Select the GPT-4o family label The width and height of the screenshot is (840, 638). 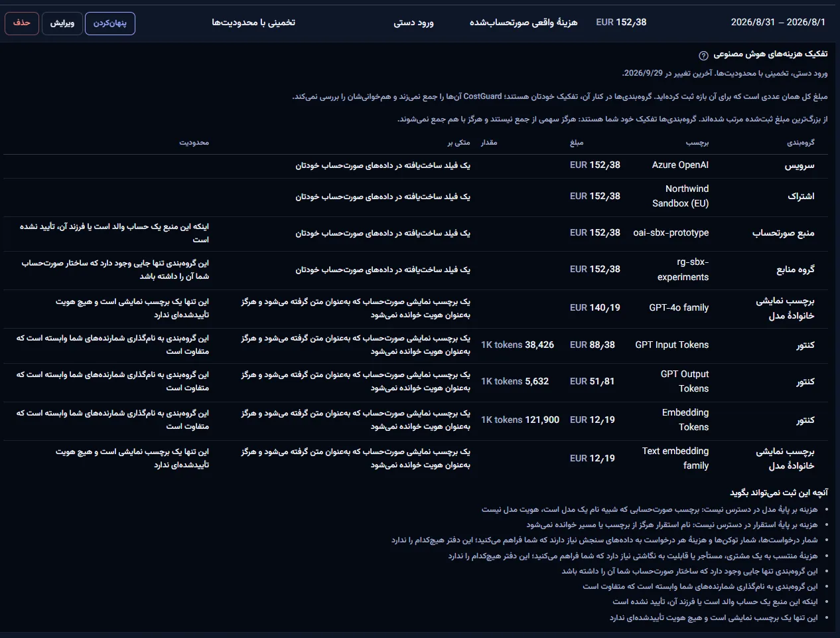pos(679,308)
